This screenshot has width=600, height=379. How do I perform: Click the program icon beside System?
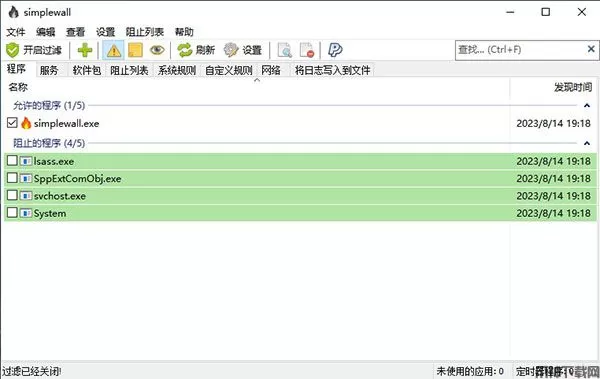26,213
